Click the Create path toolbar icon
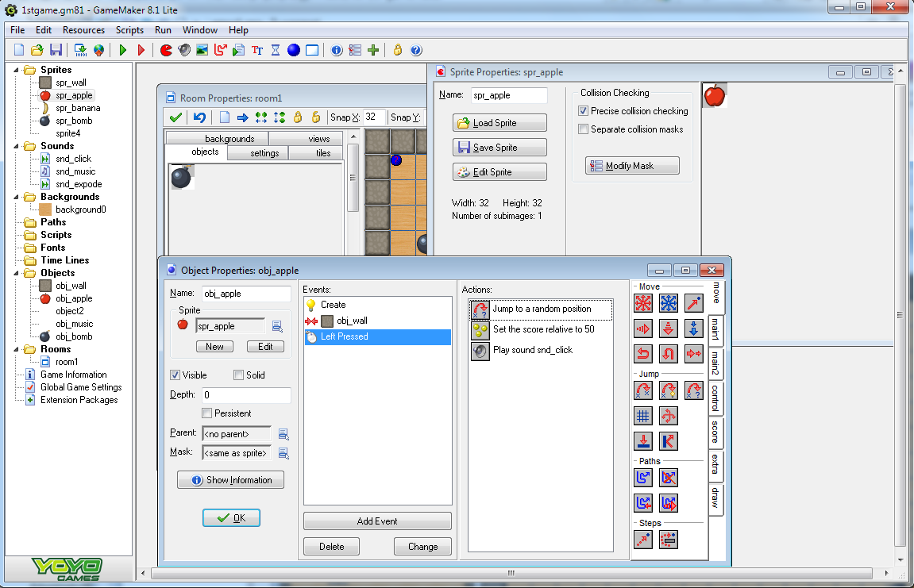Image resolution: width=914 pixels, height=588 pixels. [220, 50]
